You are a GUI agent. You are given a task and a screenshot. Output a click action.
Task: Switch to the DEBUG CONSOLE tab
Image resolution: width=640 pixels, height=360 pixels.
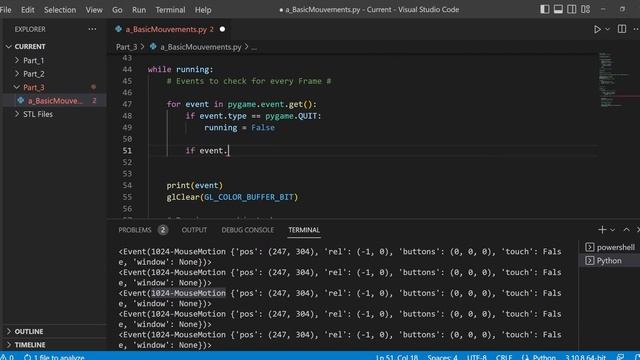coord(248,230)
